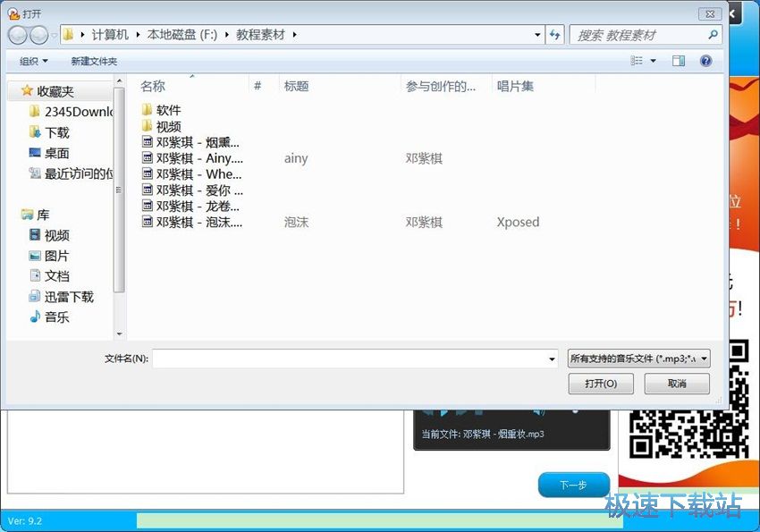The height and width of the screenshot is (532, 760).
Task: Open 最近访问的位置 in sidebar
Action: (71, 173)
